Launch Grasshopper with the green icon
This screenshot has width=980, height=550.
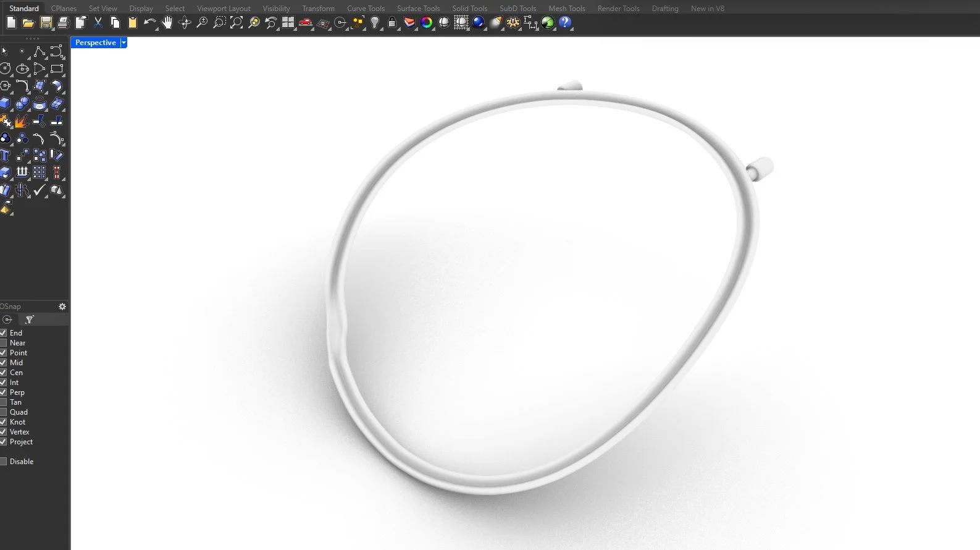pyautogui.click(x=548, y=23)
